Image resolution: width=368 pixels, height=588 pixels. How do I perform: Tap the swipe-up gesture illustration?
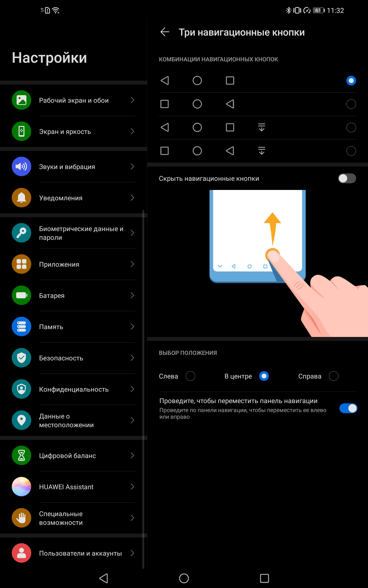[288, 263]
